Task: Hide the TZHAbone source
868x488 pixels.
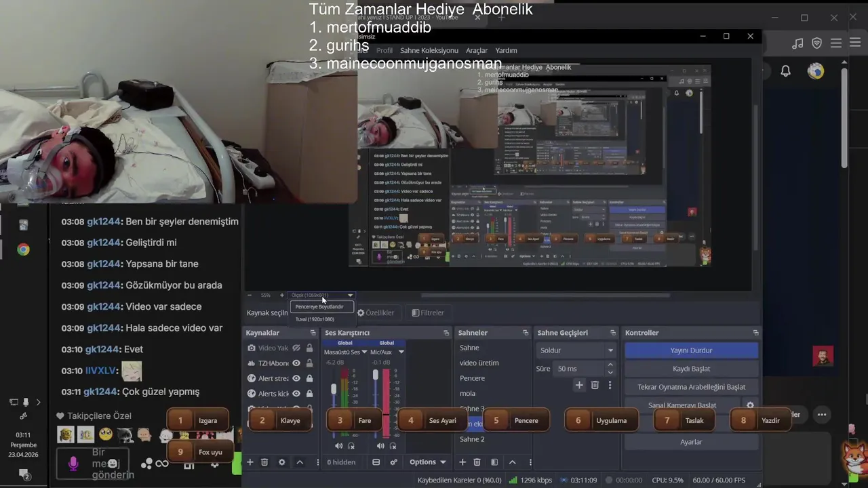Action: point(296,363)
